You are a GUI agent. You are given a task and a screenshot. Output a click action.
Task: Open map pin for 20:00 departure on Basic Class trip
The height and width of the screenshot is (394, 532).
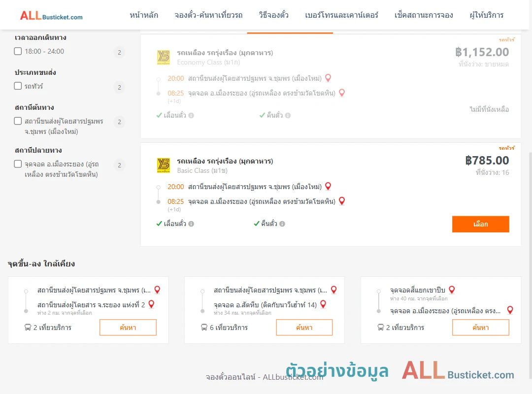tap(328, 186)
